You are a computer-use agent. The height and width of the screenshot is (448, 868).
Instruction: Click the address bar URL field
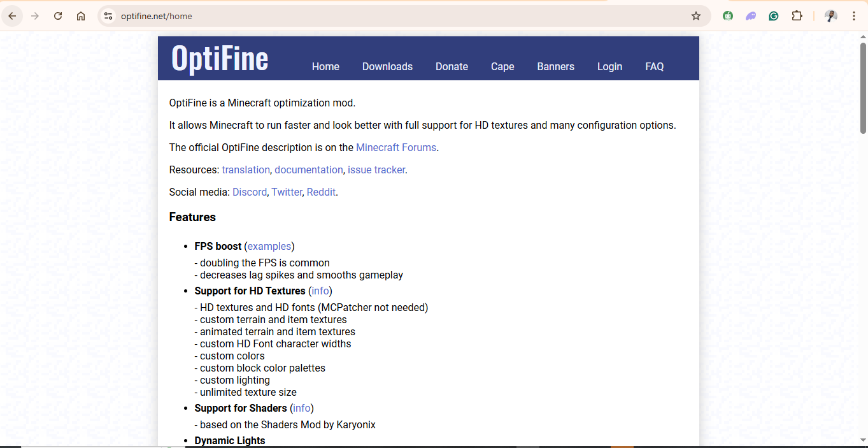[382, 16]
